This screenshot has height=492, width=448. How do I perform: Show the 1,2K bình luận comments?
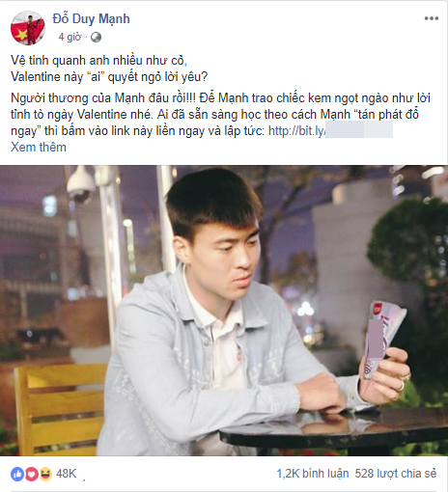(x=313, y=474)
